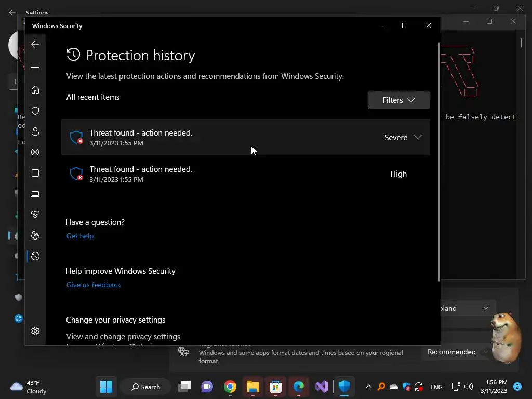Open Device performance & health heart icon
This screenshot has height=399, width=532.
[35, 215]
